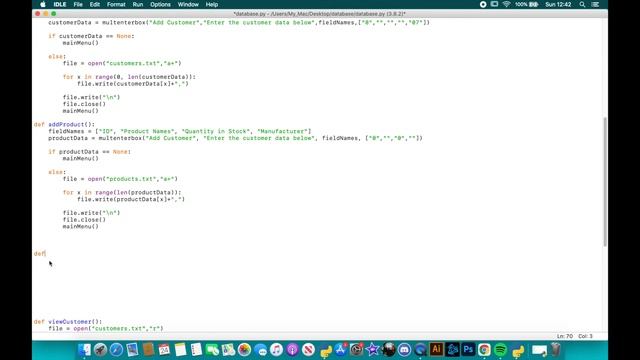This screenshot has width=640, height=360.
Task: Click the database.py window title
Action: (320, 14)
